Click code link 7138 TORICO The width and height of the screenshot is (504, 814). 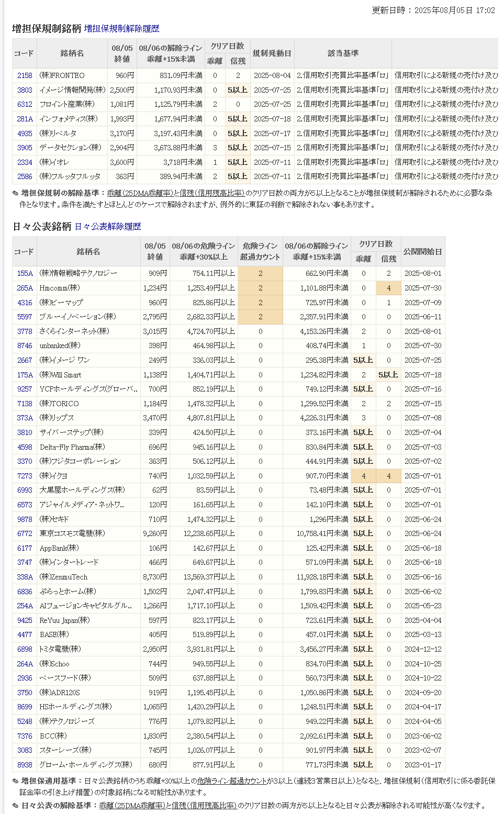click(25, 404)
